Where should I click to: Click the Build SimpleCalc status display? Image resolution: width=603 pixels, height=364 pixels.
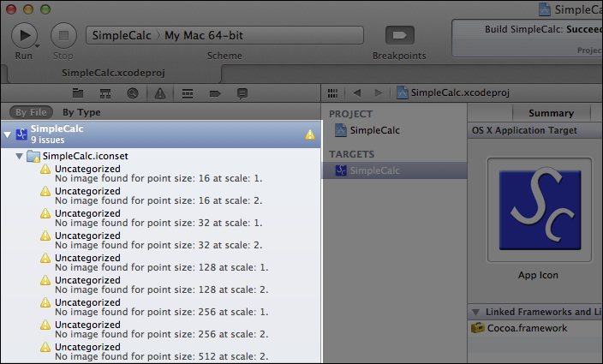[528, 39]
